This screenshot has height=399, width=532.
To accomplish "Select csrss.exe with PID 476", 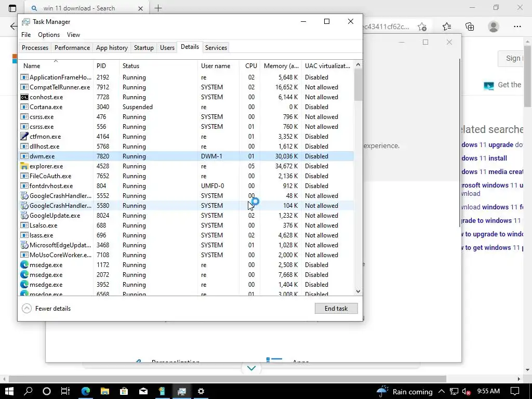I will 187,117.
